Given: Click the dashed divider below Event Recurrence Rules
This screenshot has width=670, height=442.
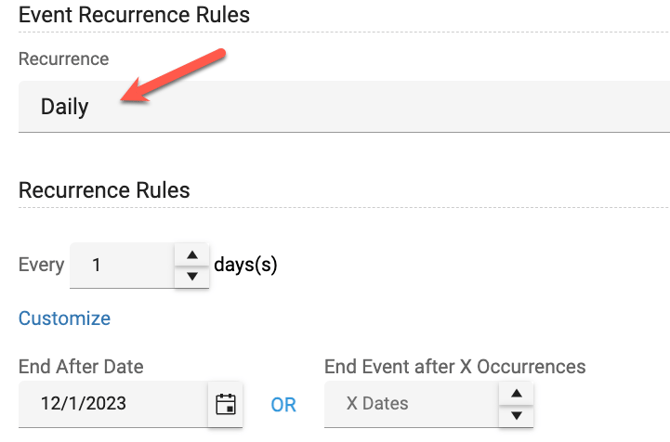Looking at the screenshot, I should (x=340, y=32).
